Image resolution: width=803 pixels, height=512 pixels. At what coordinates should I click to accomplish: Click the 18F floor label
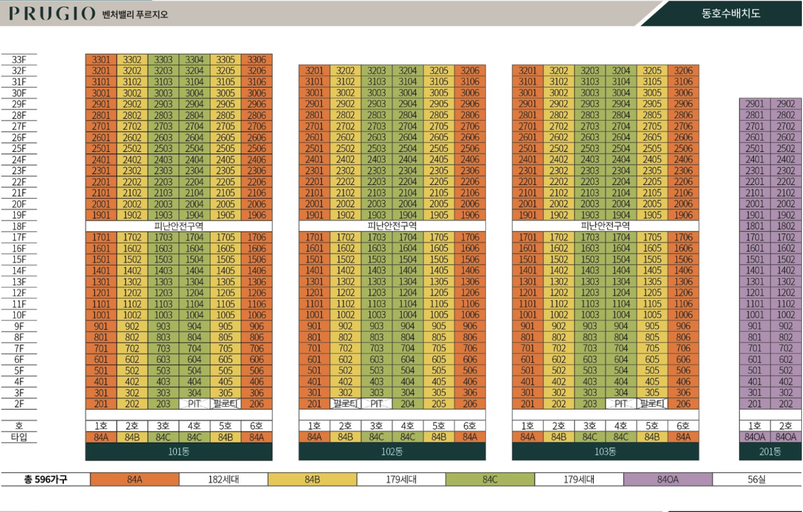click(x=19, y=226)
